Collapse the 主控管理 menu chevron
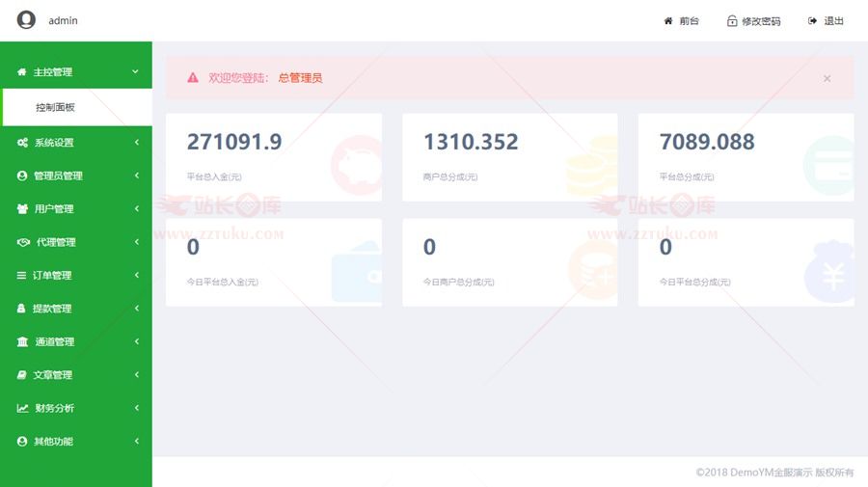The width and height of the screenshot is (868, 487). [x=135, y=71]
